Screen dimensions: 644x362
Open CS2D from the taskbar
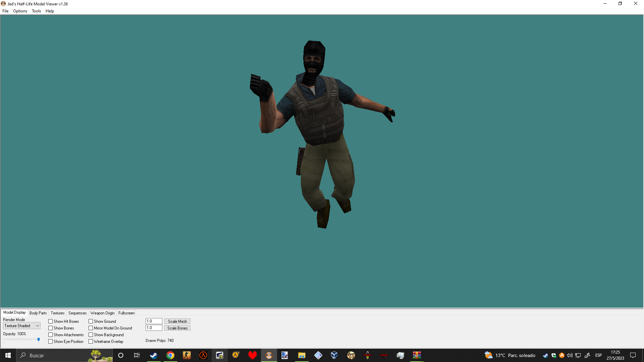(x=220, y=355)
